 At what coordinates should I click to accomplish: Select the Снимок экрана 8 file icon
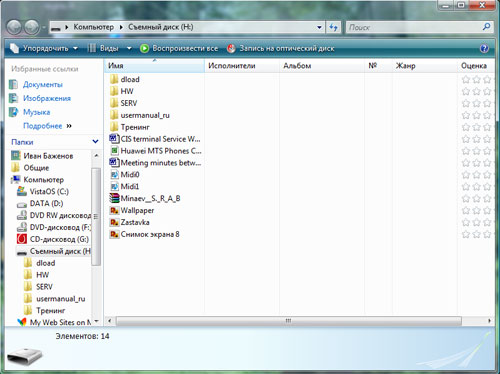coord(114,234)
